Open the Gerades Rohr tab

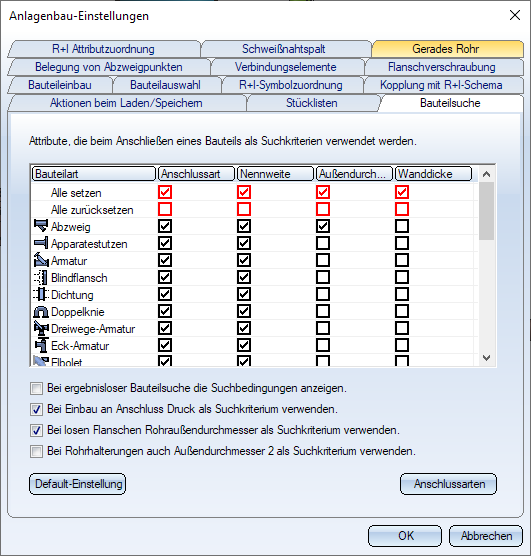[446, 49]
